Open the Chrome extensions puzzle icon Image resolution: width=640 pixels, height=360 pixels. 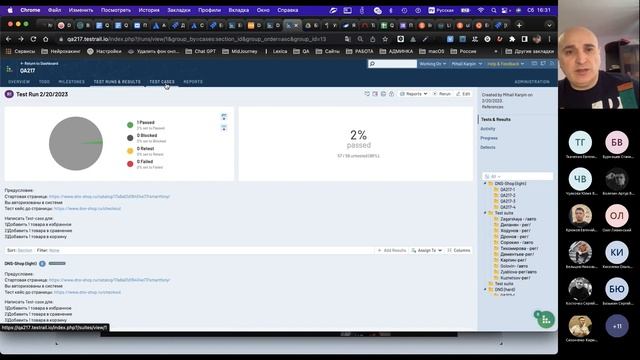tap(512, 39)
